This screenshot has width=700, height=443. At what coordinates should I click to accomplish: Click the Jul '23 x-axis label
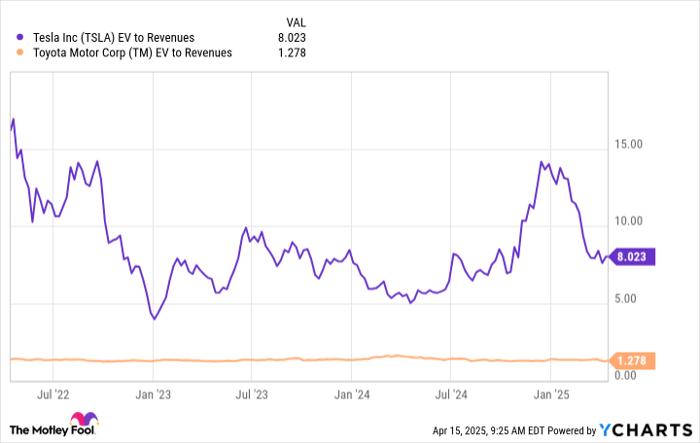click(251, 394)
